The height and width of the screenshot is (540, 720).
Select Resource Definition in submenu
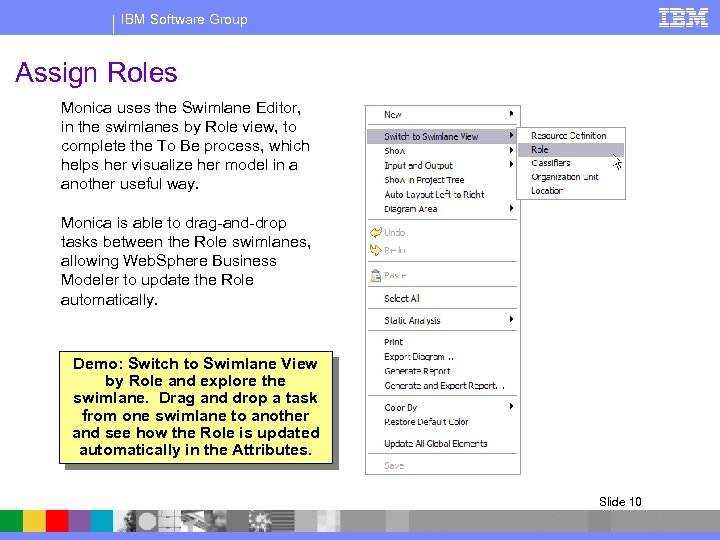tap(571, 136)
